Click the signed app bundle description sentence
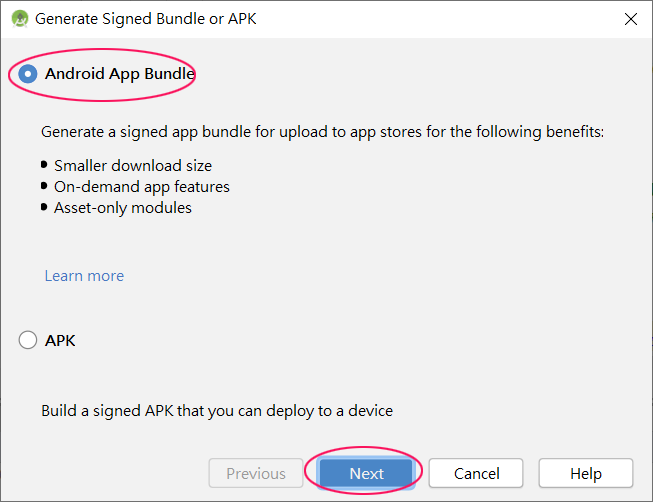This screenshot has height=502, width=653. pyautogui.click(x=322, y=132)
